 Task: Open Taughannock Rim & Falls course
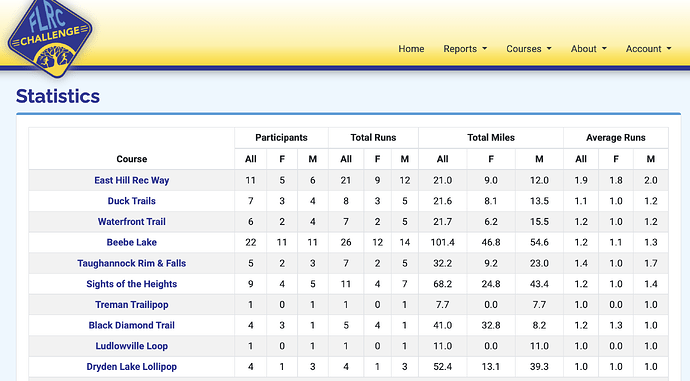click(x=132, y=264)
